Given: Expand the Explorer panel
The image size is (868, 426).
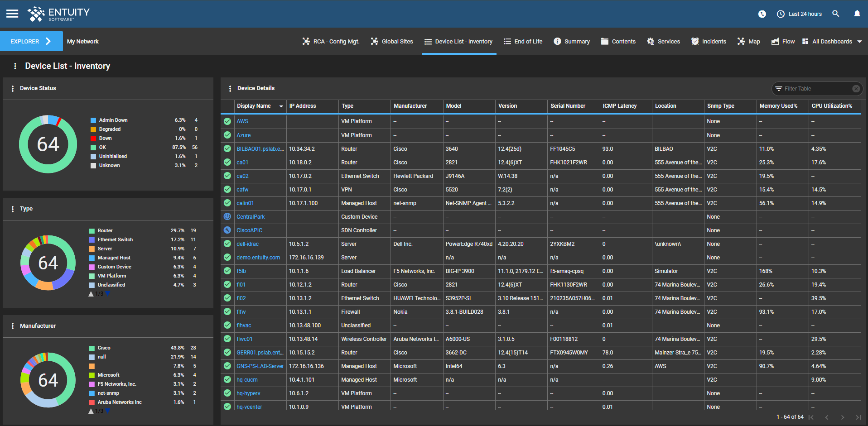Looking at the screenshot, I should [x=31, y=41].
